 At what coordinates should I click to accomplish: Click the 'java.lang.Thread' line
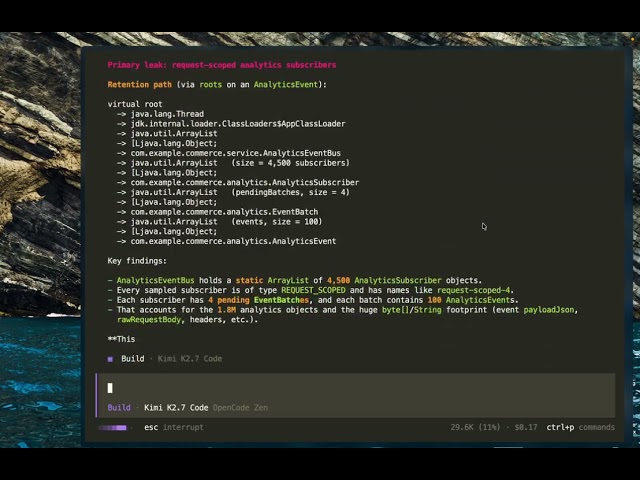point(167,114)
